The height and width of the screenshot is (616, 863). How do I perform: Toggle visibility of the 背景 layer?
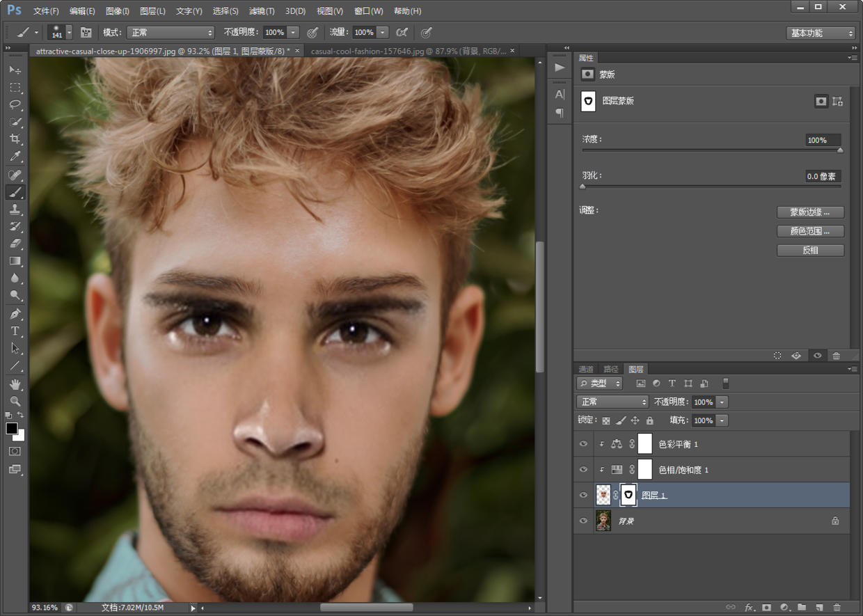pyautogui.click(x=583, y=521)
